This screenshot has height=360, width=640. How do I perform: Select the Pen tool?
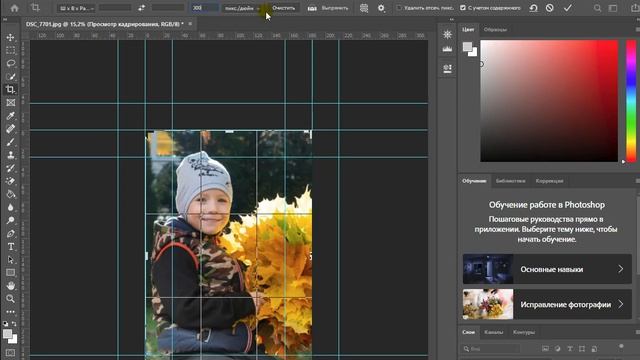tap(11, 233)
